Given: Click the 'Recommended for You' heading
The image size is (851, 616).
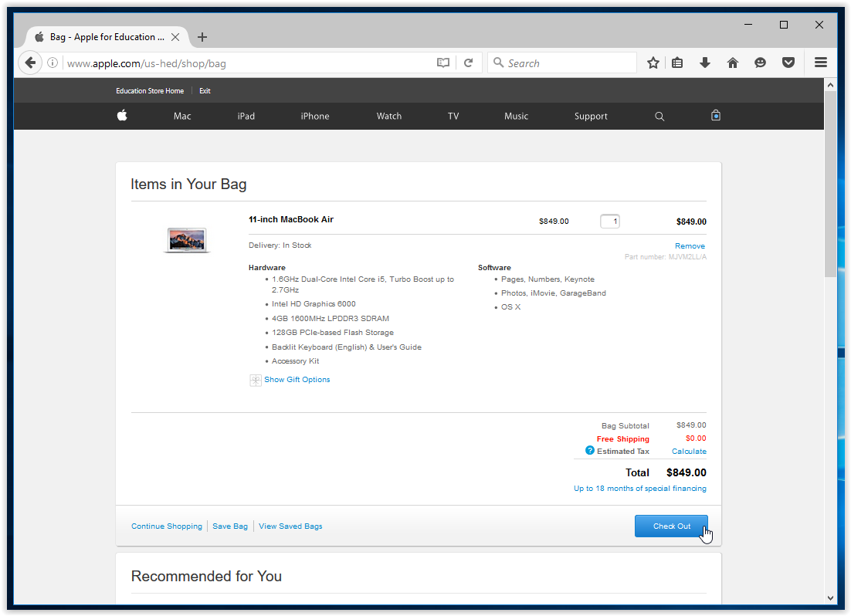Looking at the screenshot, I should point(206,576).
